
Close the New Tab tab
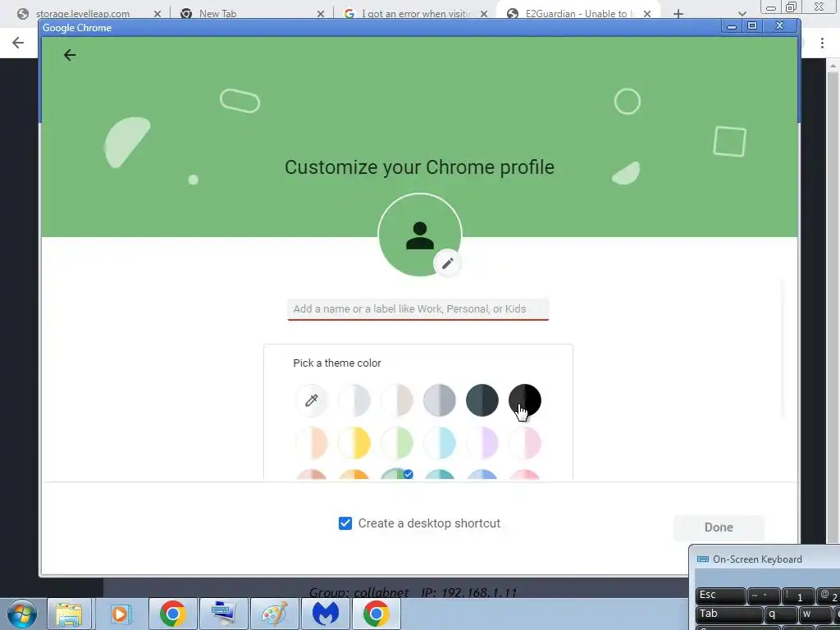point(321,14)
